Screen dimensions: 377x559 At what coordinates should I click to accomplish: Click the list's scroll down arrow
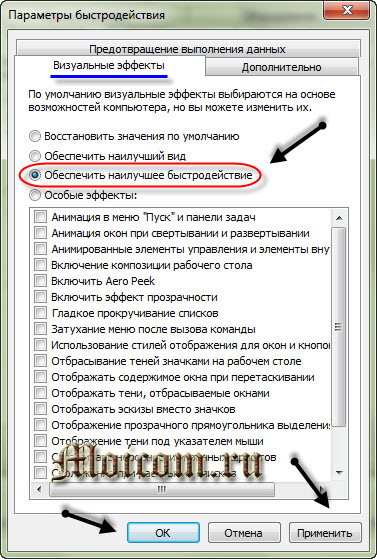[x=339, y=473]
